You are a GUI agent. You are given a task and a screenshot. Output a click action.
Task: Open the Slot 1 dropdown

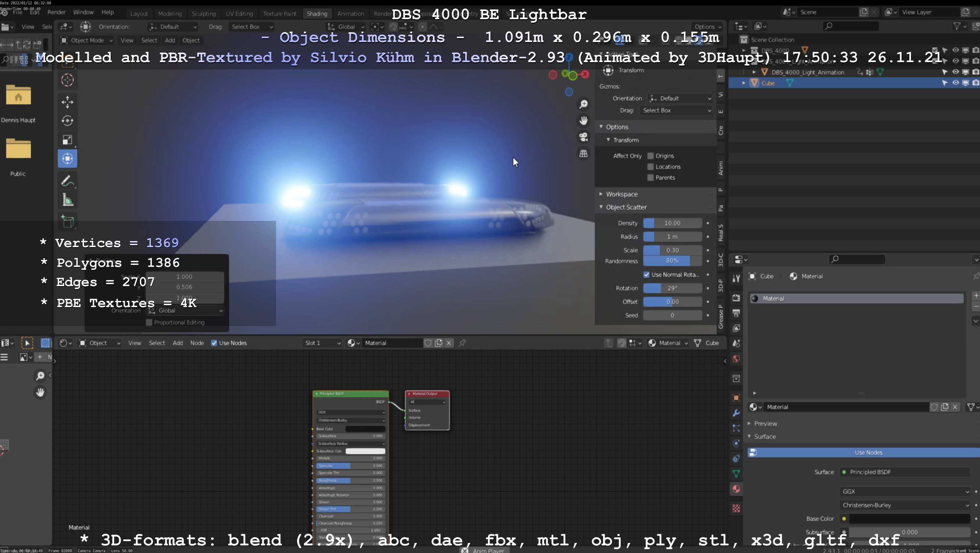322,343
